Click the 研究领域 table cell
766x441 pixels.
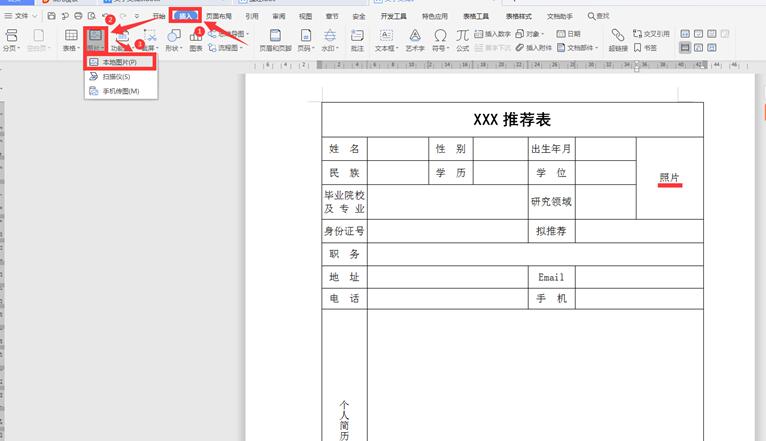click(x=552, y=202)
